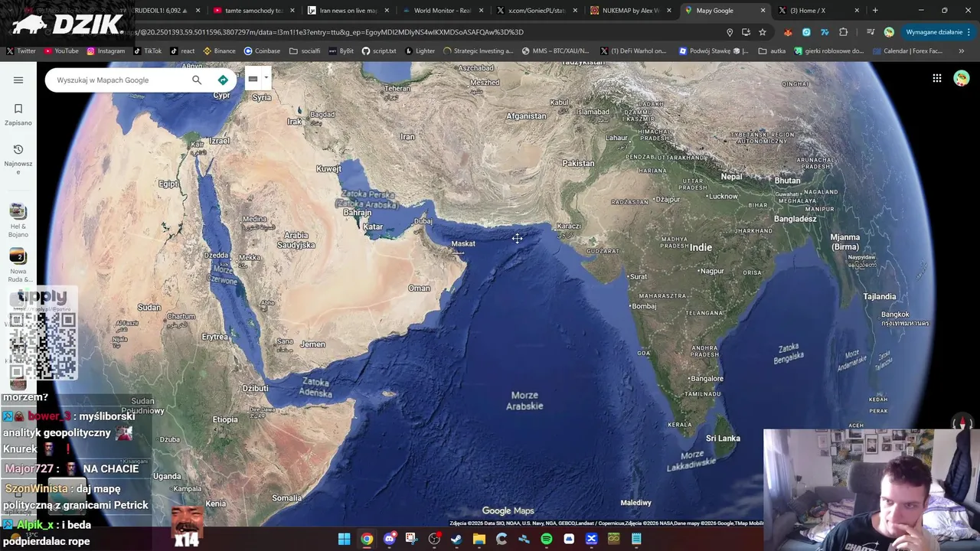Close the Mapy Google tab
The width and height of the screenshot is (980, 551).
[763, 11]
